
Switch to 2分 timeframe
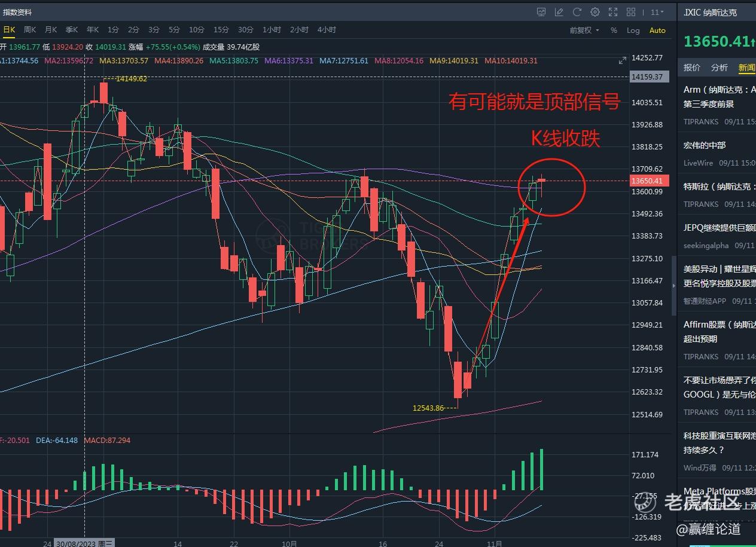(x=133, y=29)
